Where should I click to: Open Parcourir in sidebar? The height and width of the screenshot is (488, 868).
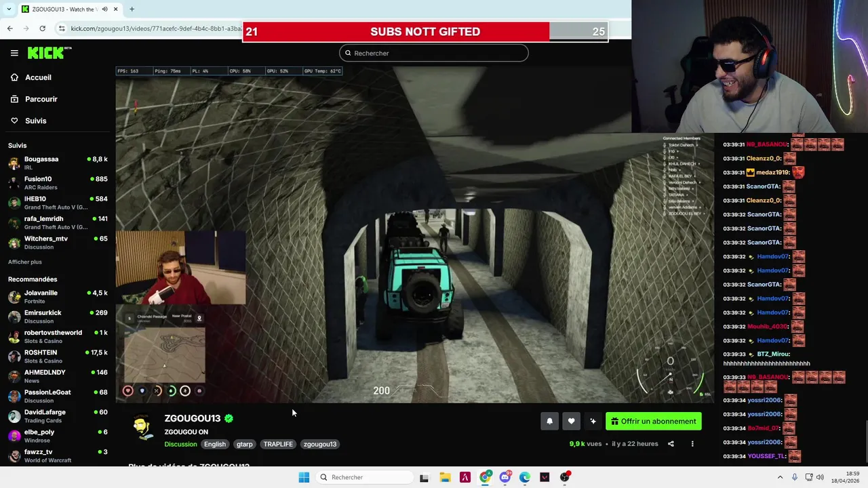click(41, 99)
